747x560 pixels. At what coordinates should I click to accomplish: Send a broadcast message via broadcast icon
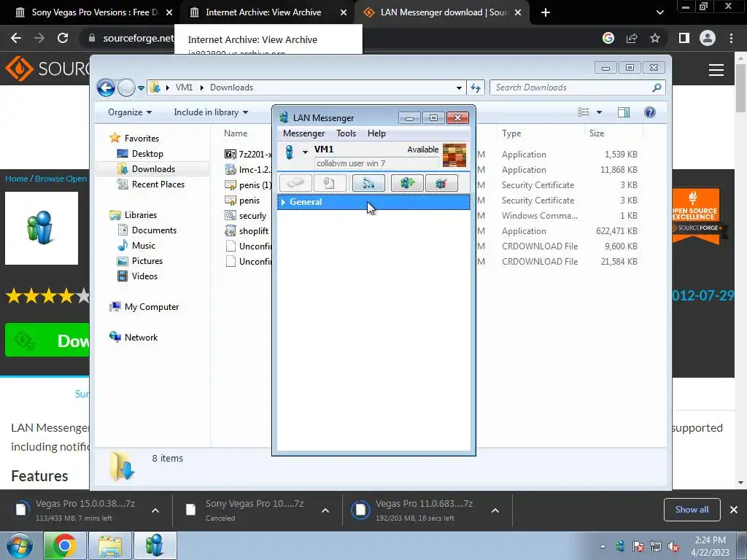pos(368,183)
